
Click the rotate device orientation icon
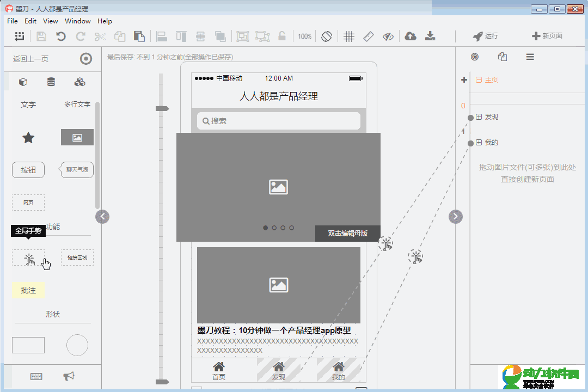[327, 36]
